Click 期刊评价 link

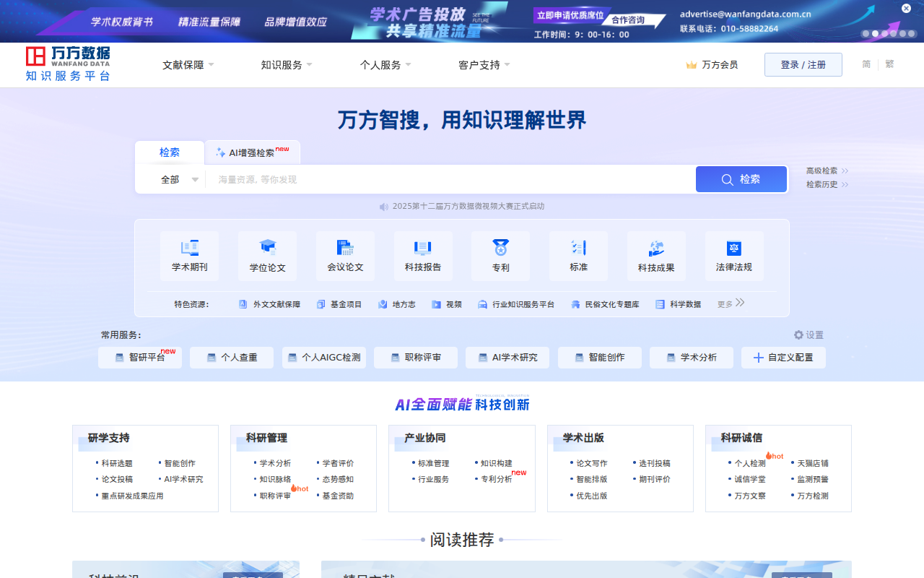coord(655,480)
